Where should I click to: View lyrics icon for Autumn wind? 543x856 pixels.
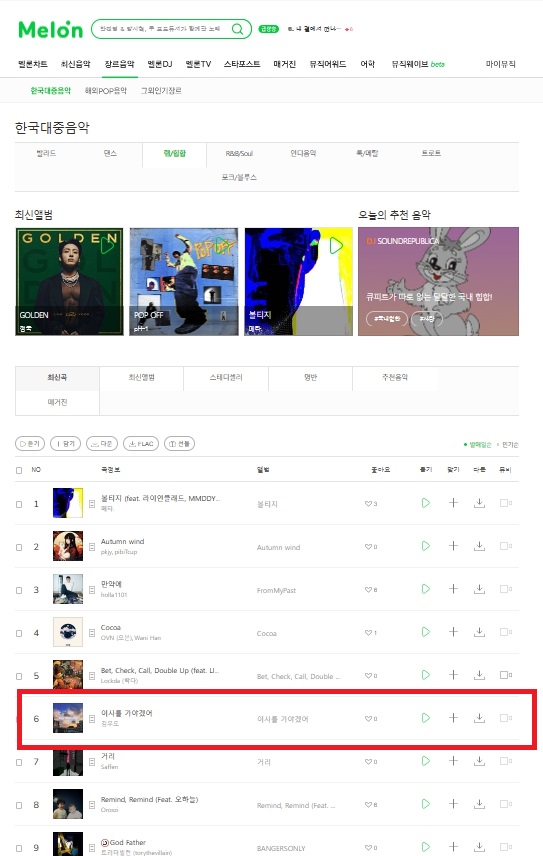[x=92, y=547]
